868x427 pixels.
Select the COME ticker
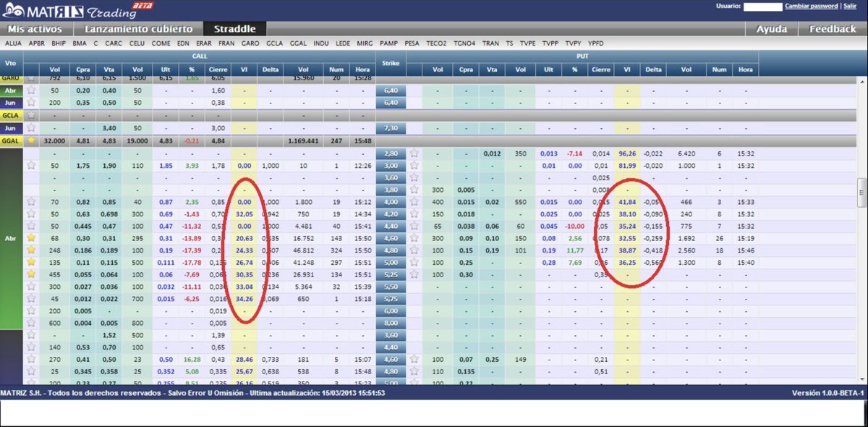click(161, 43)
